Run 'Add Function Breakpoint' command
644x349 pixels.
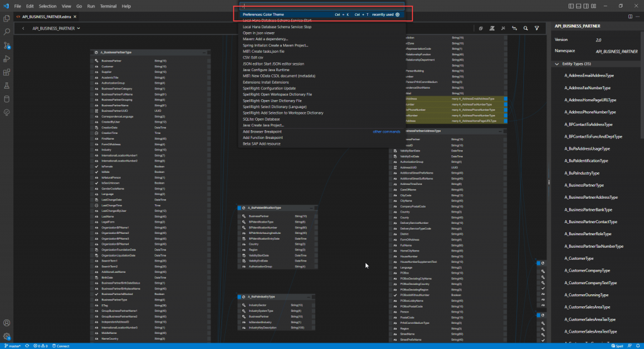pos(321,138)
